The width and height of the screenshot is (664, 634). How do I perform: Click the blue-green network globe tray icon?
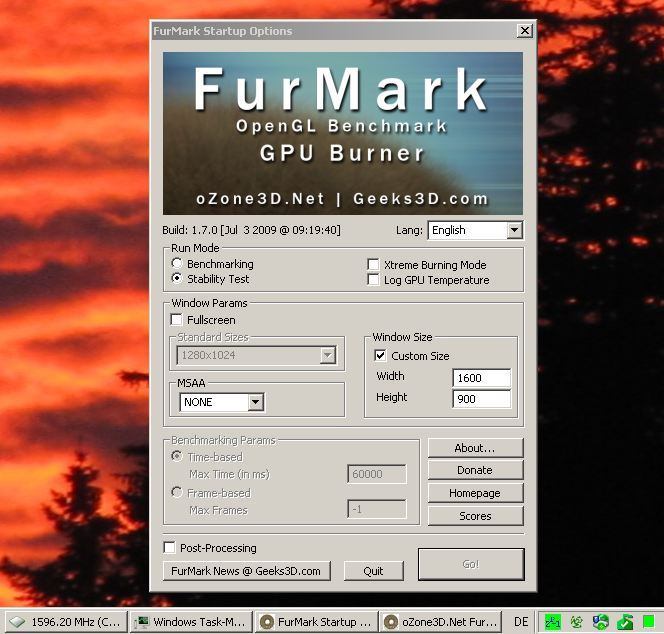click(x=600, y=622)
